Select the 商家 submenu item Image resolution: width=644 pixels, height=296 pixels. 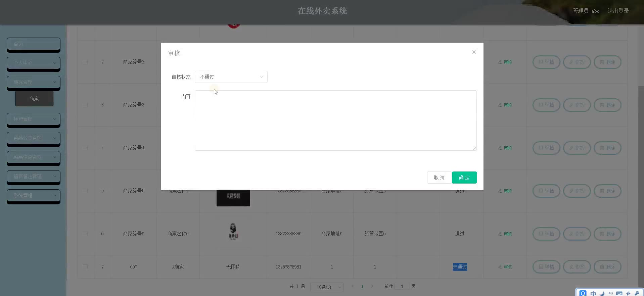coord(34,99)
